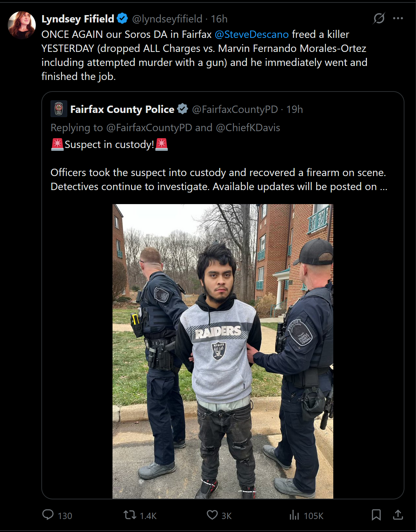The image size is (416, 532).
Task: Click the repost icon with 1.4K
Action: pyautogui.click(x=130, y=515)
